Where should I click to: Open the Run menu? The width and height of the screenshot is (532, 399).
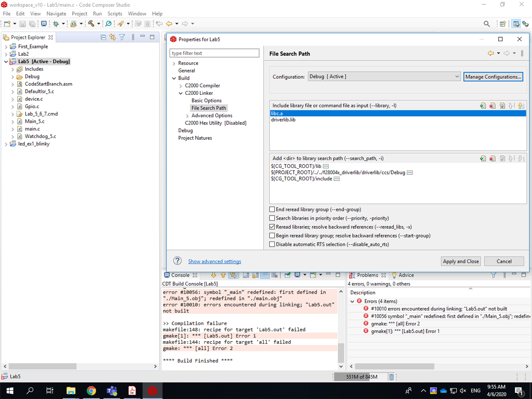click(x=97, y=13)
